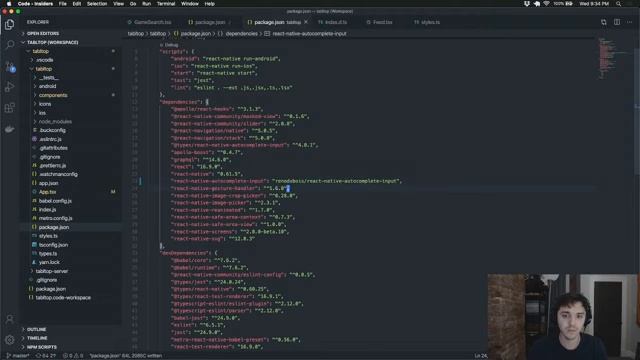The image size is (640, 360).
Task: Open the Docker view in activity bar
Action: tap(9, 129)
